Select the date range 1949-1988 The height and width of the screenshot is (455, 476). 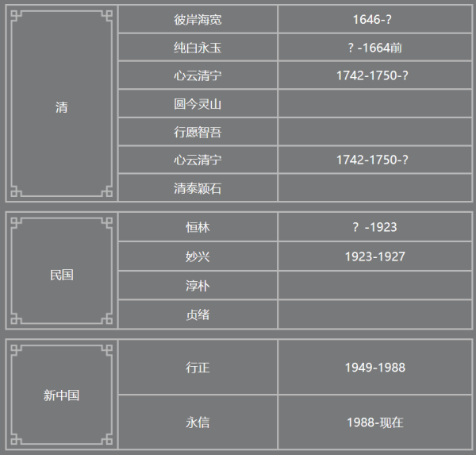(374, 368)
